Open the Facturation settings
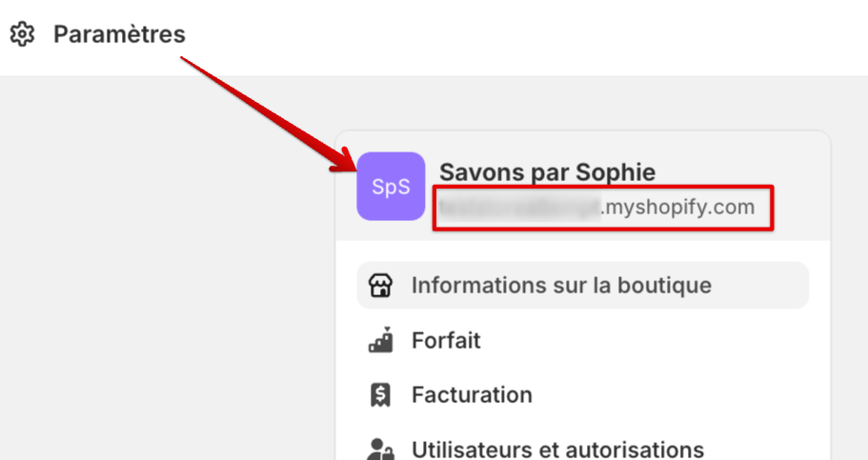 [x=472, y=394]
